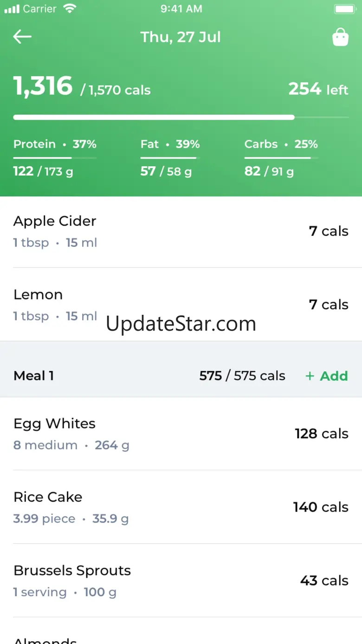The height and width of the screenshot is (644, 362).
Task: Tap the cellular signal bars icon
Action: [x=12, y=9]
